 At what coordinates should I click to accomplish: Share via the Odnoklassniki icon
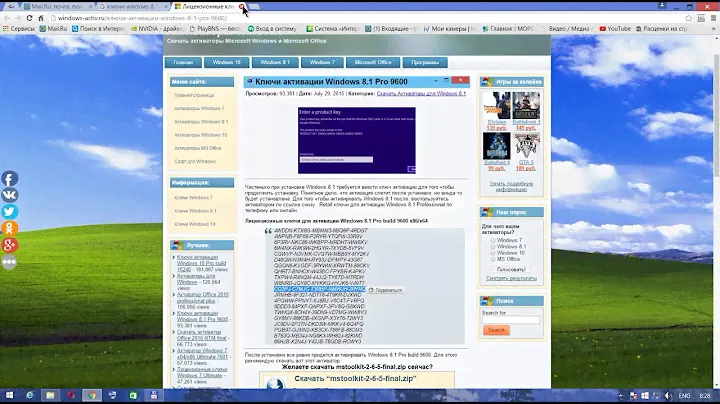coord(10,229)
